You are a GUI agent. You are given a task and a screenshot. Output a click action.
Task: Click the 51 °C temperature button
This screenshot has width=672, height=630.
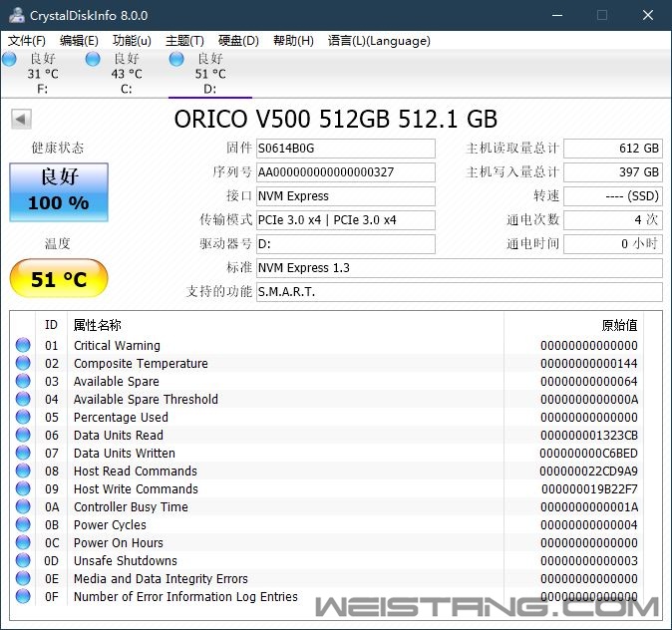point(59,278)
